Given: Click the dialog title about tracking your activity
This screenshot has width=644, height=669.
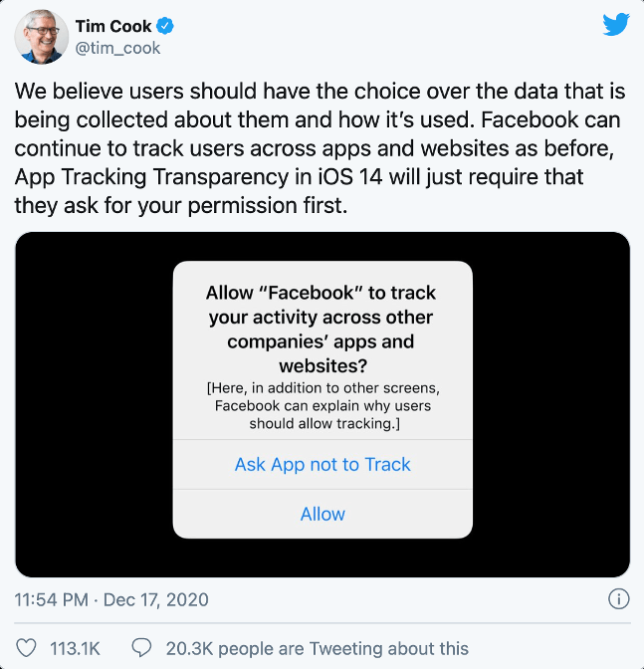Looking at the screenshot, I should (322, 330).
